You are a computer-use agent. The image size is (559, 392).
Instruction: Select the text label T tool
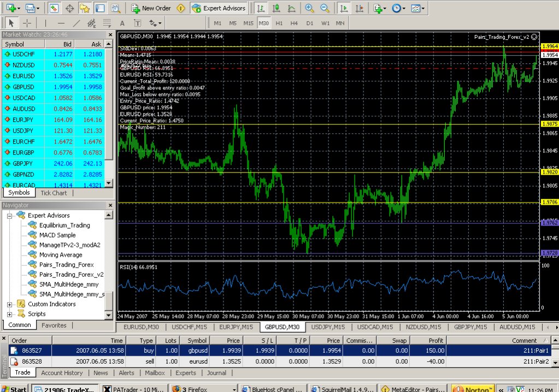click(137, 23)
